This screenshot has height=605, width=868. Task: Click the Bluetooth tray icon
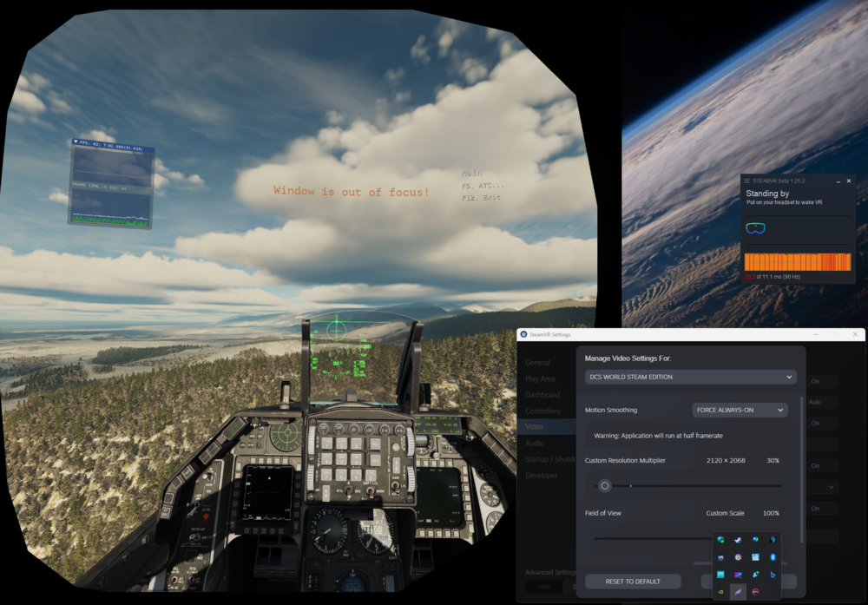pyautogui.click(x=773, y=557)
